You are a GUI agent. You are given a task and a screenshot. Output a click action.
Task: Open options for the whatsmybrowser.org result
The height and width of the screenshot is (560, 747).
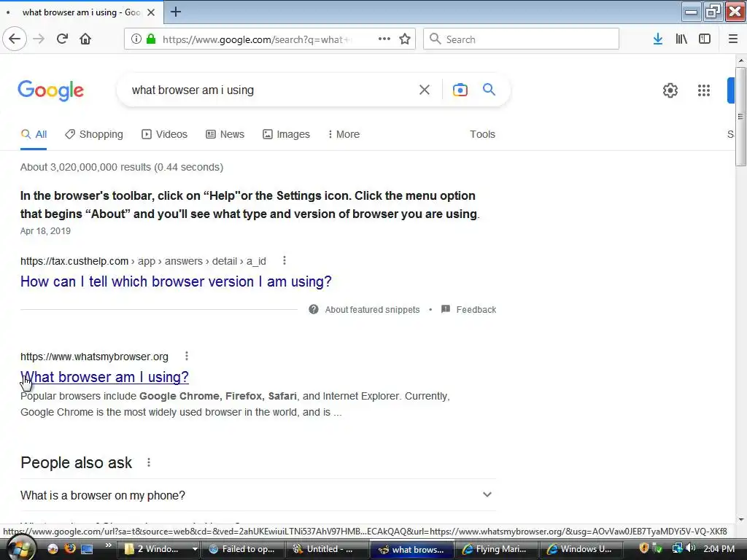point(187,356)
